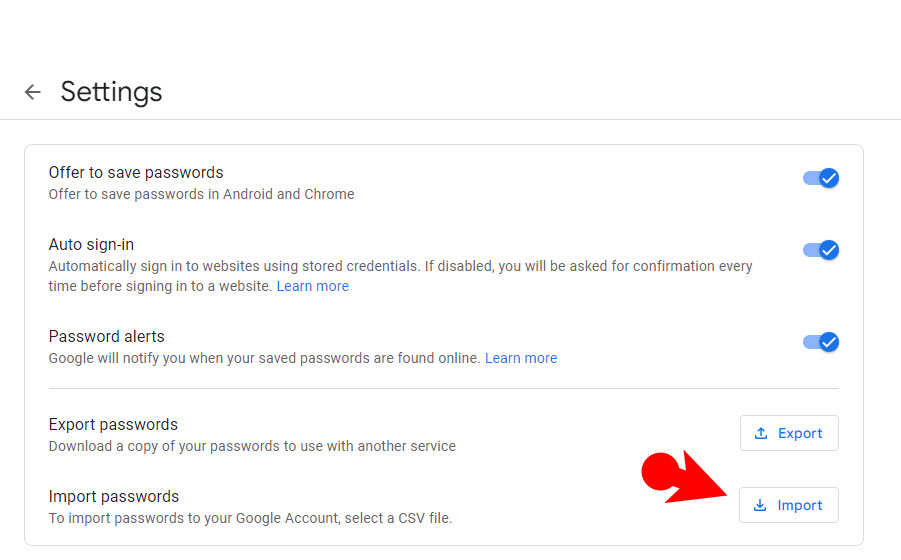This screenshot has width=901, height=560.
Task: Click the Auto sign-in setting title
Action: (x=91, y=245)
